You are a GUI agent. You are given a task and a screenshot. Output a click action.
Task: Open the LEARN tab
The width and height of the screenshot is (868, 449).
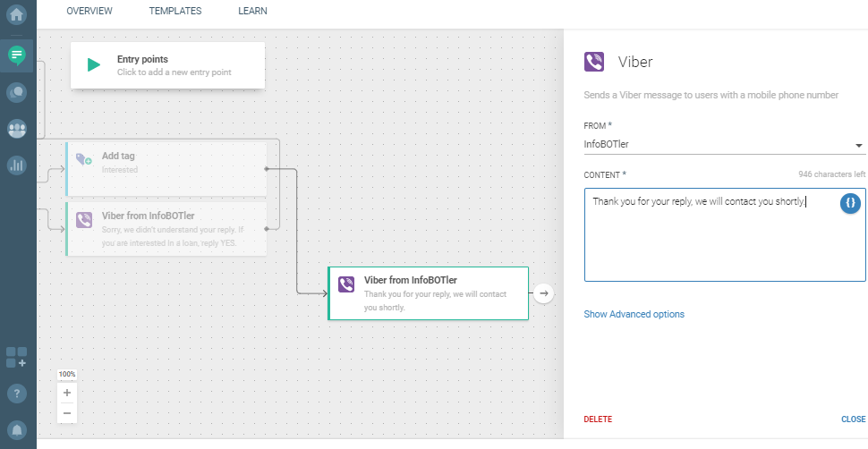(x=252, y=12)
